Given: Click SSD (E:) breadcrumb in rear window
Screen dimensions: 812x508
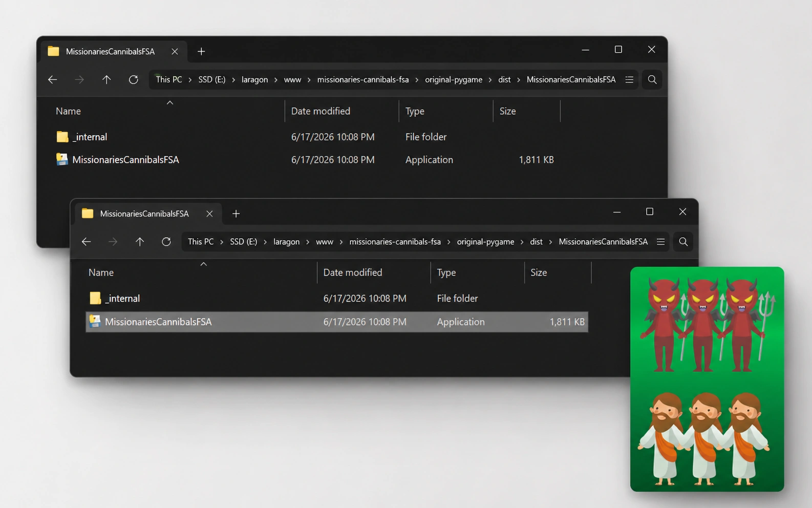Looking at the screenshot, I should (212, 79).
